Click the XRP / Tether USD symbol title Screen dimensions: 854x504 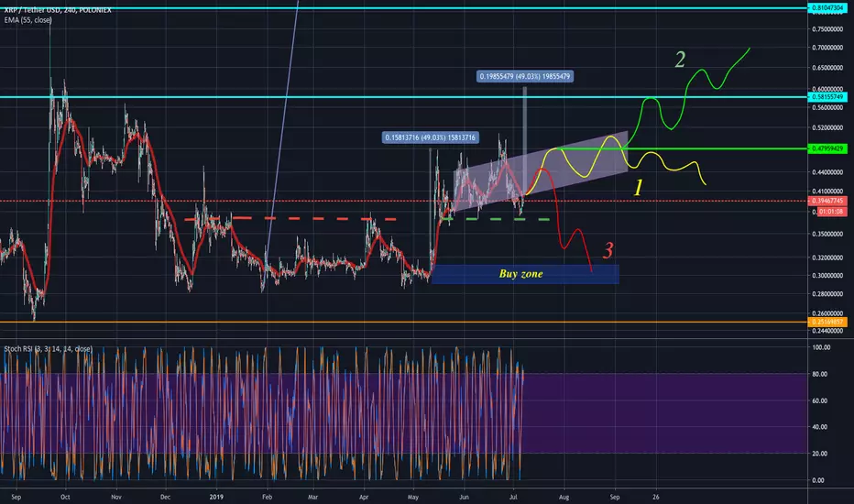click(57, 10)
